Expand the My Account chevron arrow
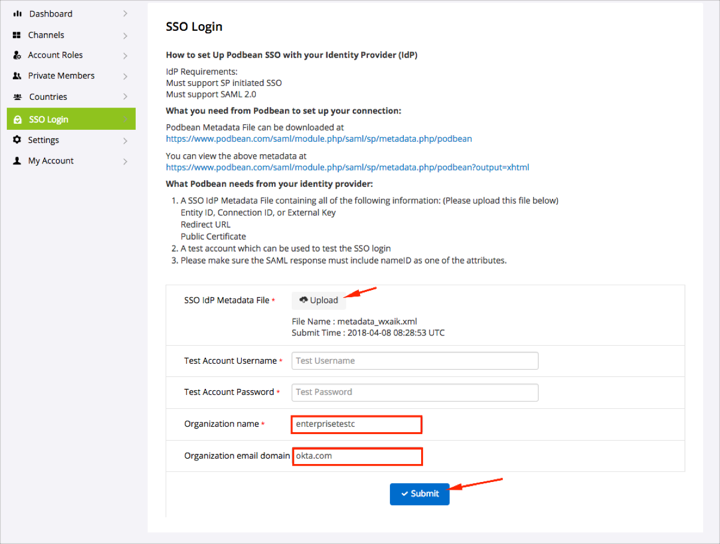 point(125,161)
